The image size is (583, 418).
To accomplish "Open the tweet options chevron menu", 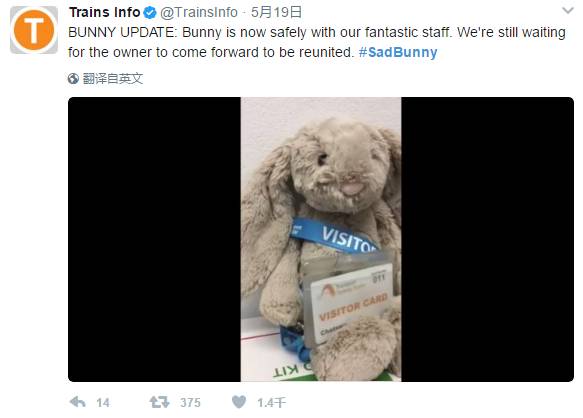I will pyautogui.click(x=568, y=11).
